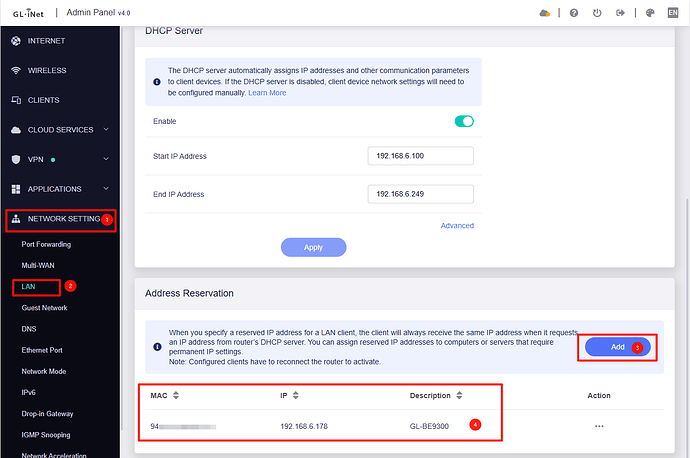Expand the Applications sidebar section

pos(105,189)
